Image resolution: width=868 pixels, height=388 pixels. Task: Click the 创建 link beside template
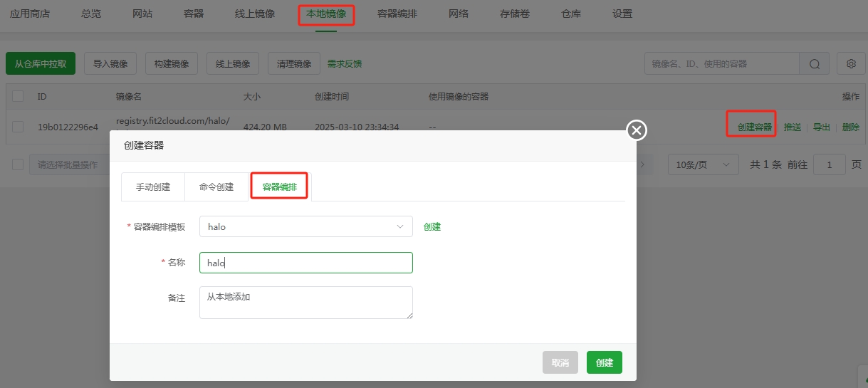pyautogui.click(x=432, y=226)
